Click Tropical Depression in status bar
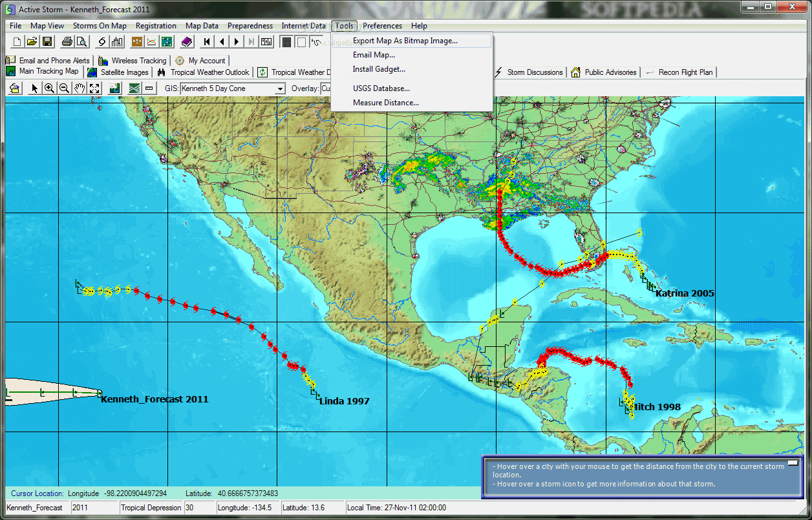 (x=151, y=508)
